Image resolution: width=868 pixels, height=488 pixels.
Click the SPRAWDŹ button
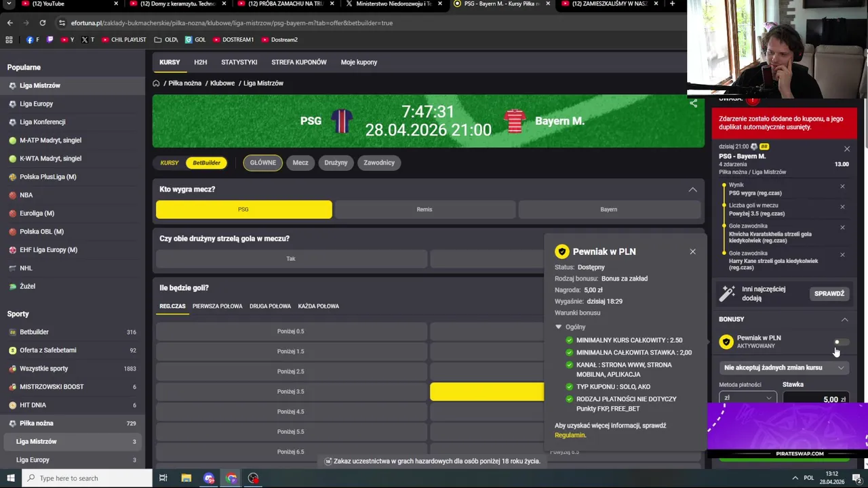[829, 293]
